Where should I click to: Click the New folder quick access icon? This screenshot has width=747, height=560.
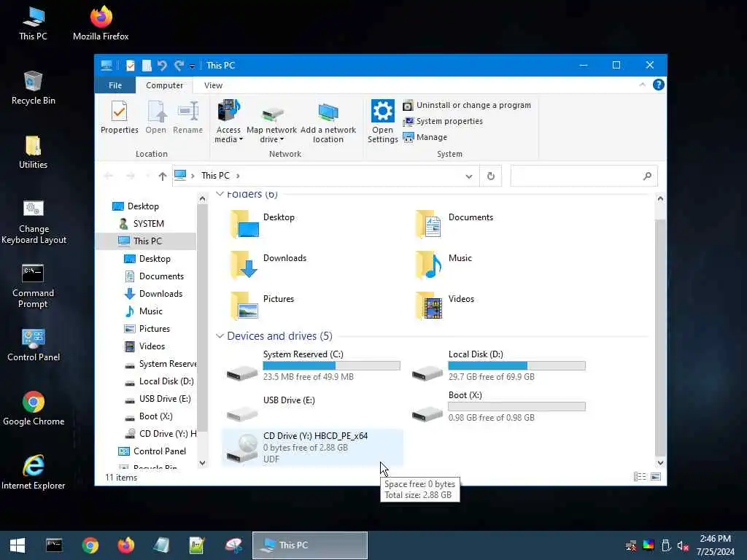click(x=147, y=65)
